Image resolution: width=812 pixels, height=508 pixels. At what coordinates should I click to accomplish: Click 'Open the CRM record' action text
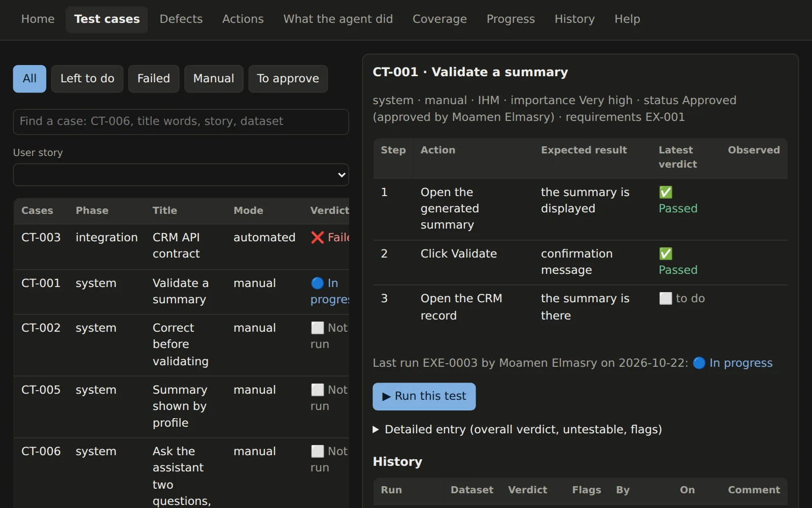click(461, 307)
